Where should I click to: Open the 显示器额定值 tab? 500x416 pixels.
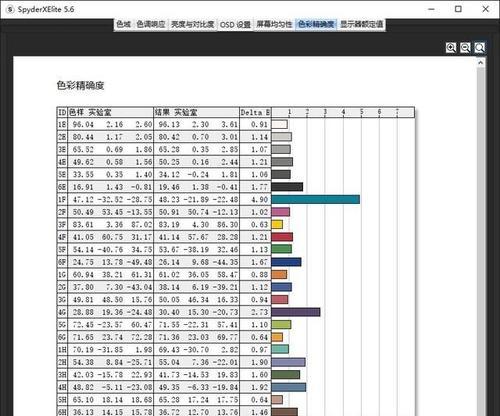362,24
